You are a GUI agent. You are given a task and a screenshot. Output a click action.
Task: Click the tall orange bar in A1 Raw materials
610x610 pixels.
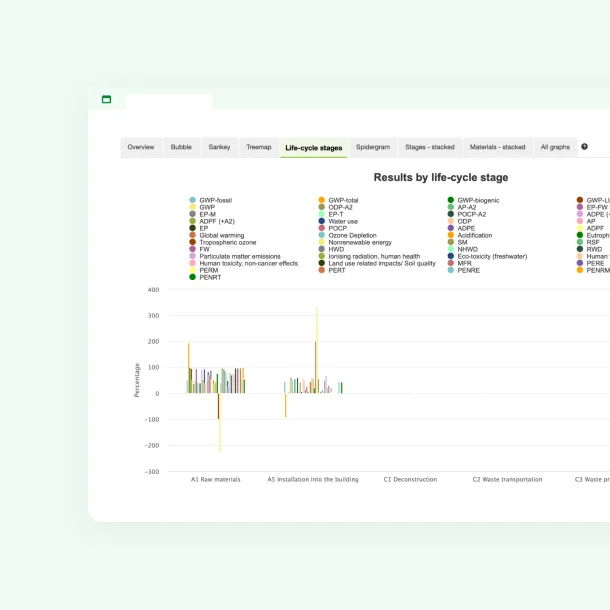tap(189, 368)
